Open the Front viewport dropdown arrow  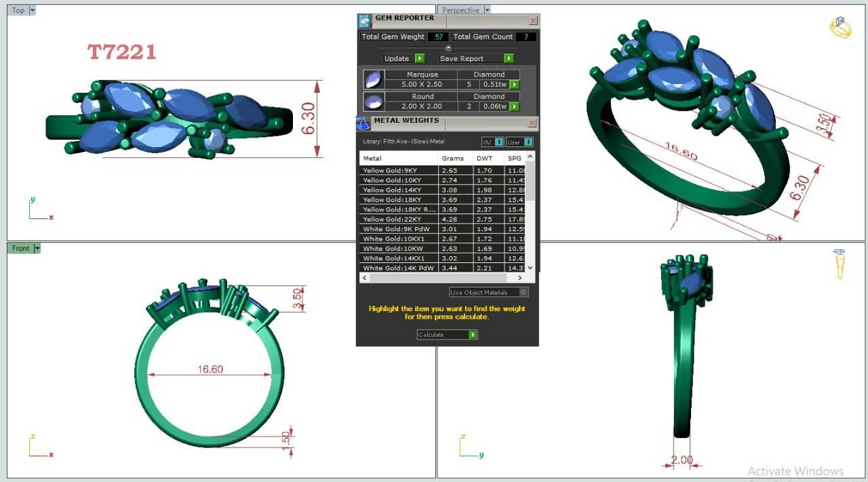pyautogui.click(x=37, y=248)
